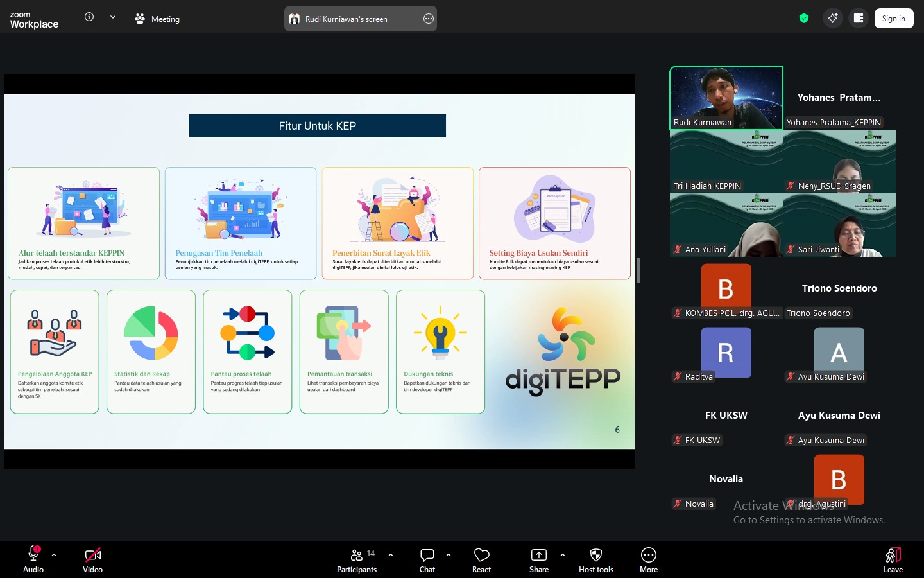The width and height of the screenshot is (924, 578).
Task: Open the Chat panel
Action: pyautogui.click(x=427, y=559)
